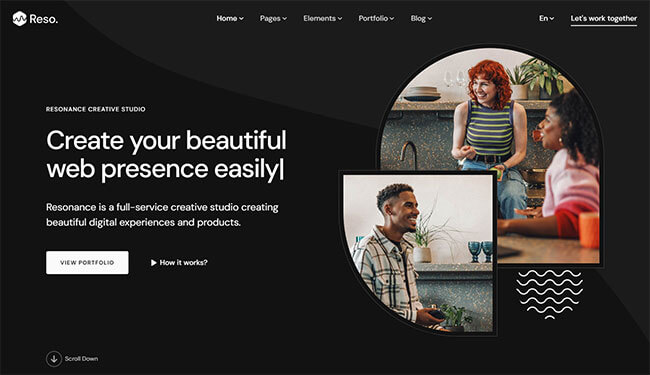650x375 pixels.
Task: Expand the Pages dropdown chevron
Action: point(284,19)
